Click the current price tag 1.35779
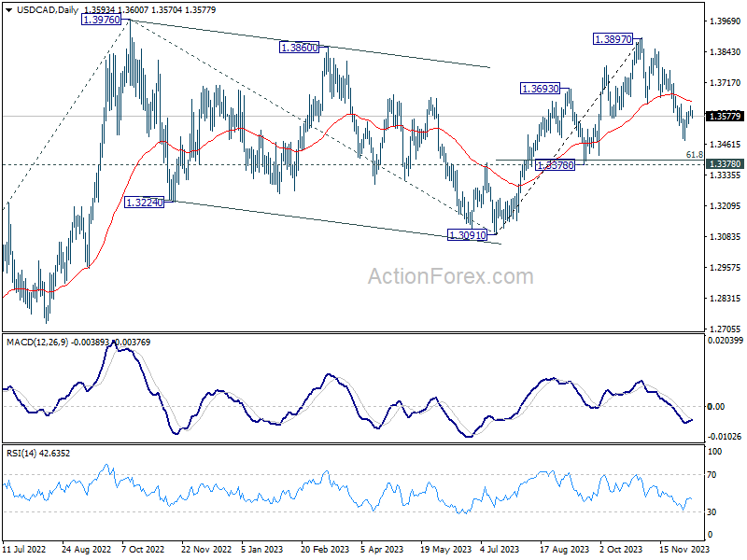This screenshot has height=560, width=747. pyautogui.click(x=725, y=116)
